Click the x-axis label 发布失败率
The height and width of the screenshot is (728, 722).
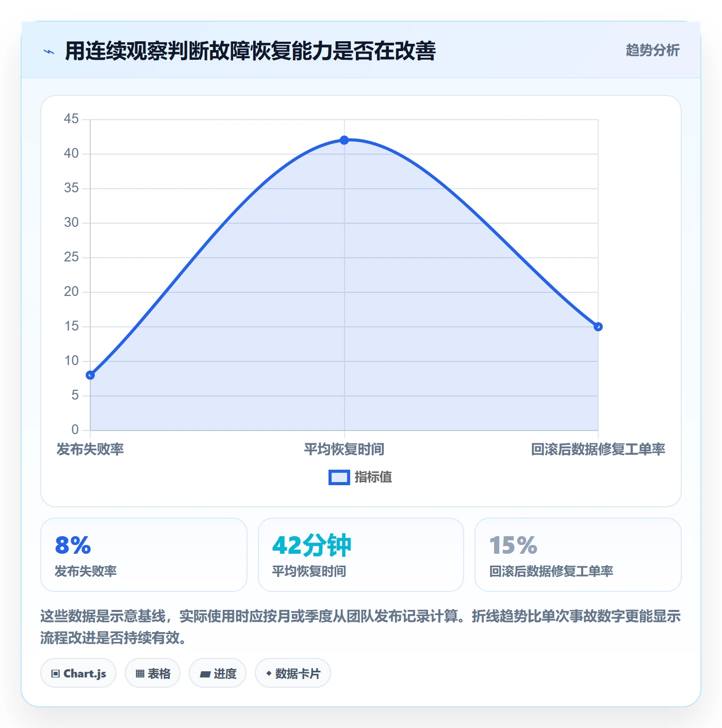pos(90,450)
